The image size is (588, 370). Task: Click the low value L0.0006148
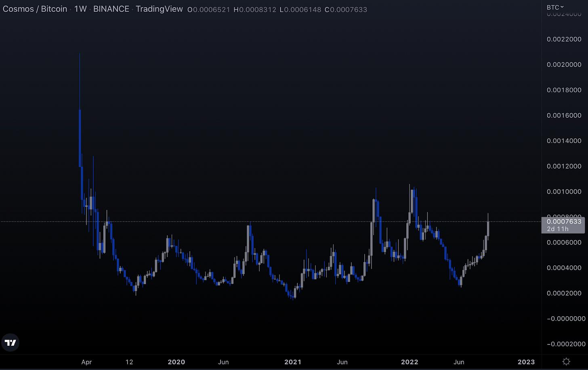(x=300, y=9)
